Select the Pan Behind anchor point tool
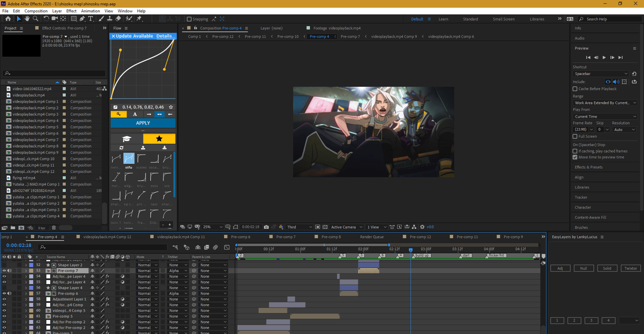 [63, 19]
